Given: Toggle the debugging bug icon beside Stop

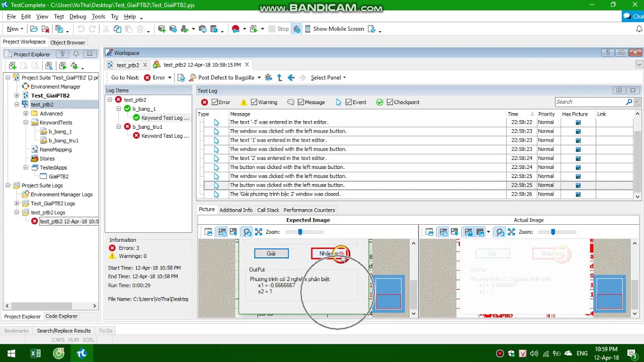Looking at the screenshot, I should [297, 29].
